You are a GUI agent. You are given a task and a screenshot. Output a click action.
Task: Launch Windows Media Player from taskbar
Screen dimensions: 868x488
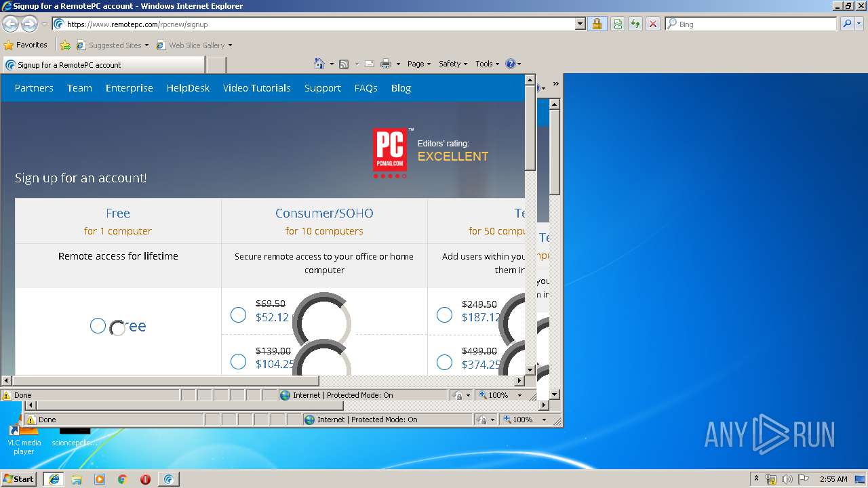coord(100,479)
